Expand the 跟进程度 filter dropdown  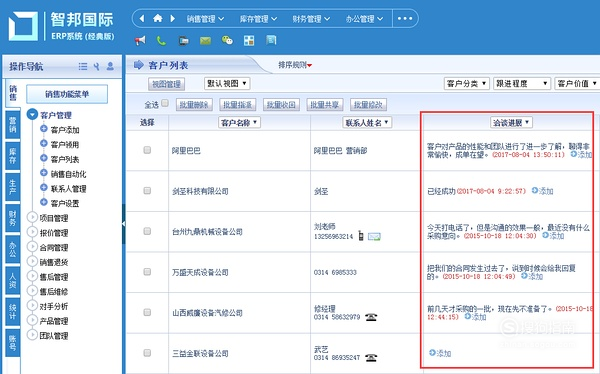522,83
